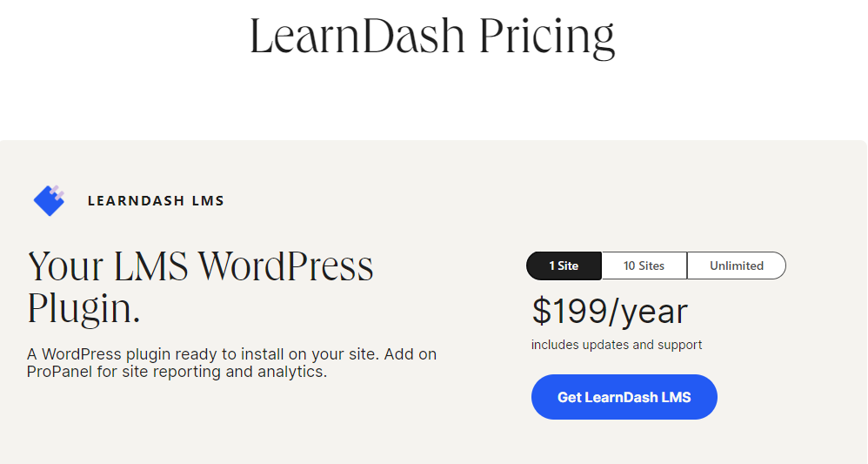Select the 1 Site license option
Screen dimensions: 868x464
tap(564, 266)
